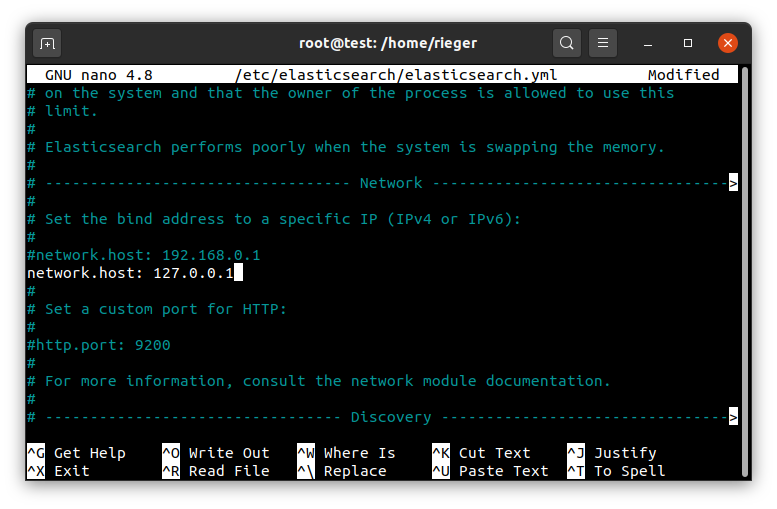Click the ^X Exit shortcut
Viewport: 777px width, 509px height.
tap(58, 470)
